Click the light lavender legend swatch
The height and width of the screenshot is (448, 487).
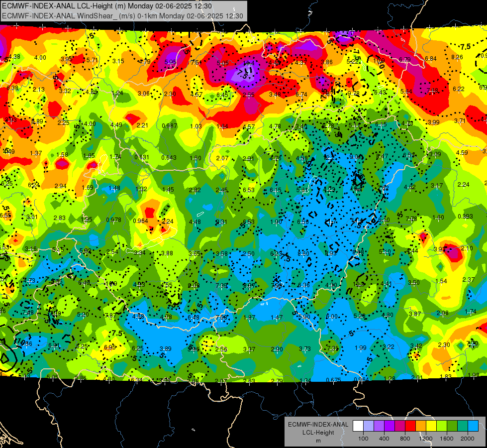point(369,426)
